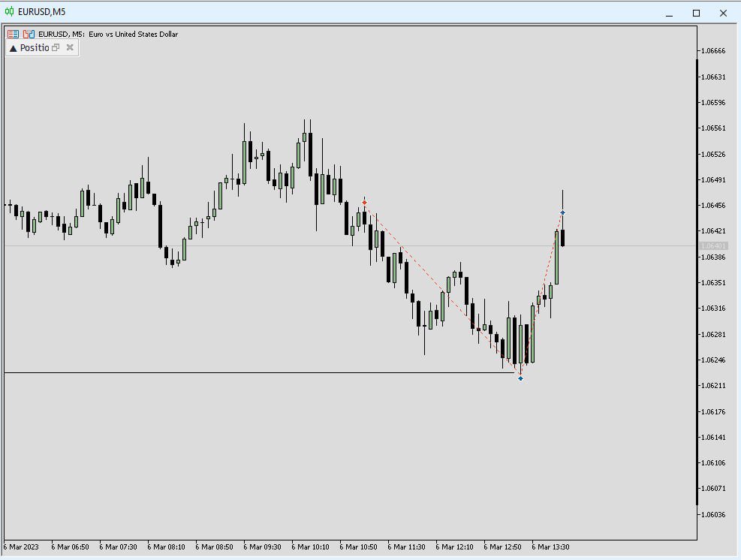741x560 pixels.
Task: Click the 1.06211 price scale label
Action: coord(713,386)
